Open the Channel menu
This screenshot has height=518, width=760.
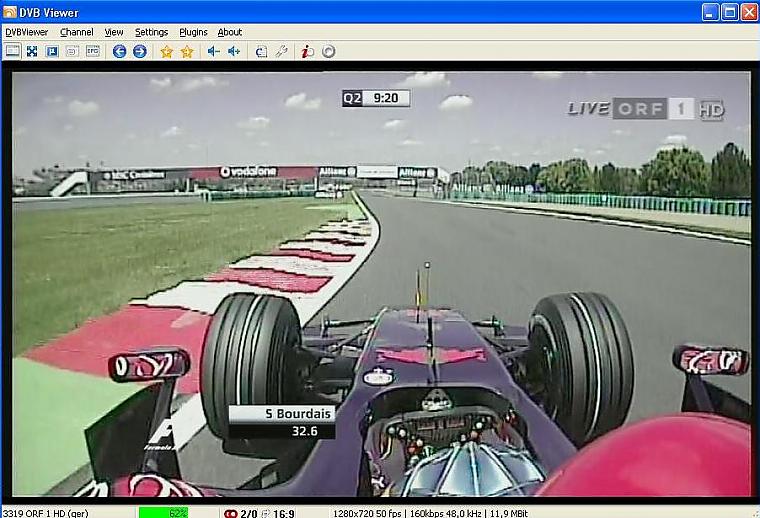tap(77, 32)
